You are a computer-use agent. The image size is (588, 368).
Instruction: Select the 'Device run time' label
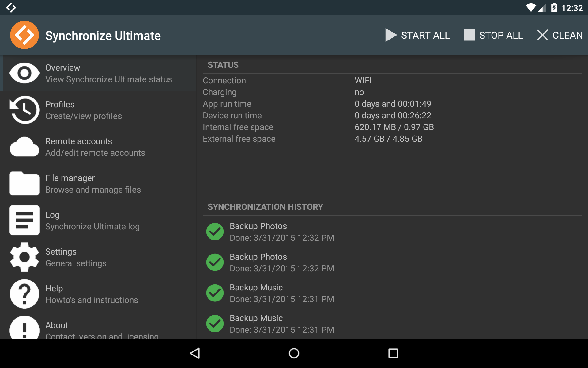click(232, 115)
